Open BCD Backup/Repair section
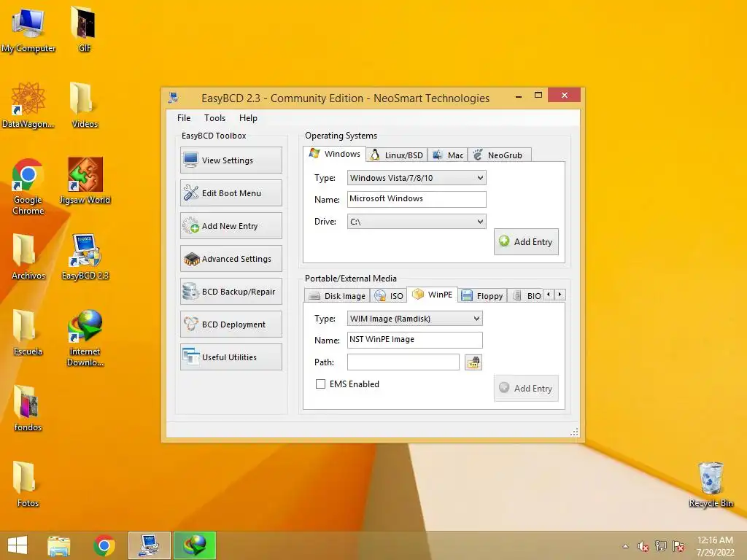The height and width of the screenshot is (560, 747). [231, 292]
